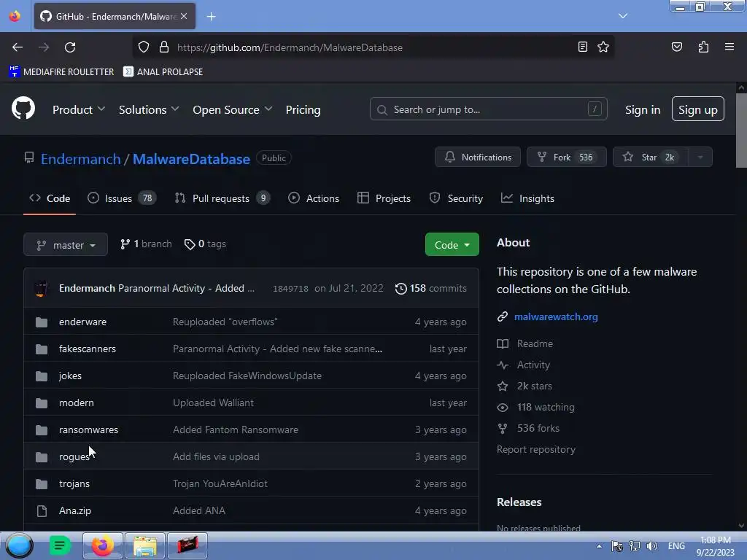
Task: Open the rogues folder
Action: point(74,456)
